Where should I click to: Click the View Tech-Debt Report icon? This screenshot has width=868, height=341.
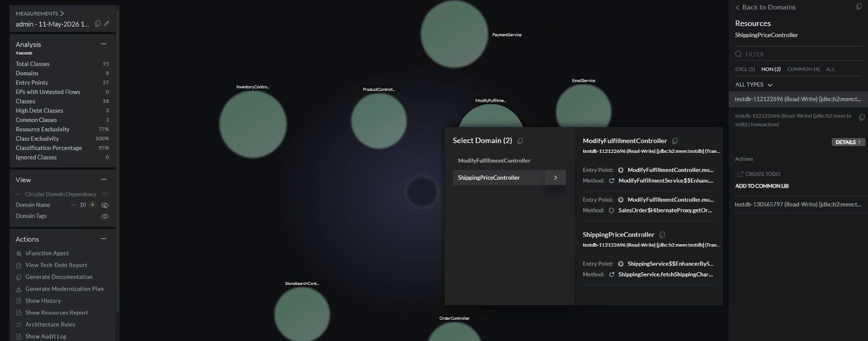coord(19,265)
